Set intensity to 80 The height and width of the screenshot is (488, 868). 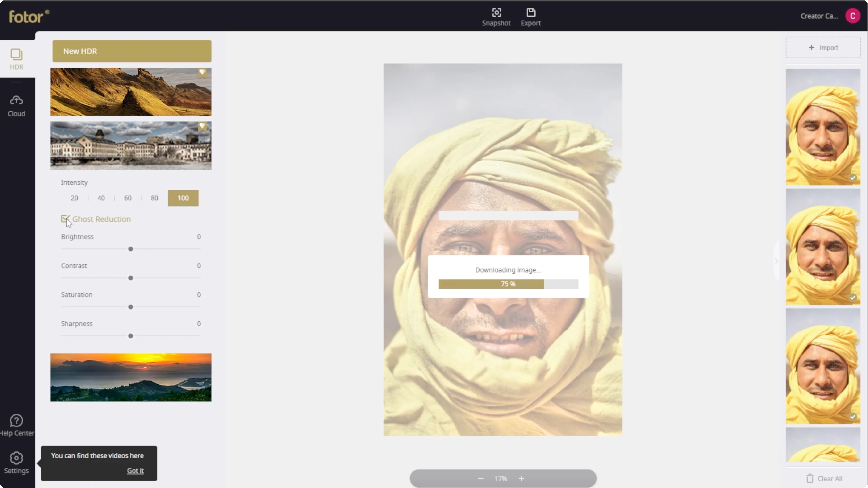click(x=154, y=198)
